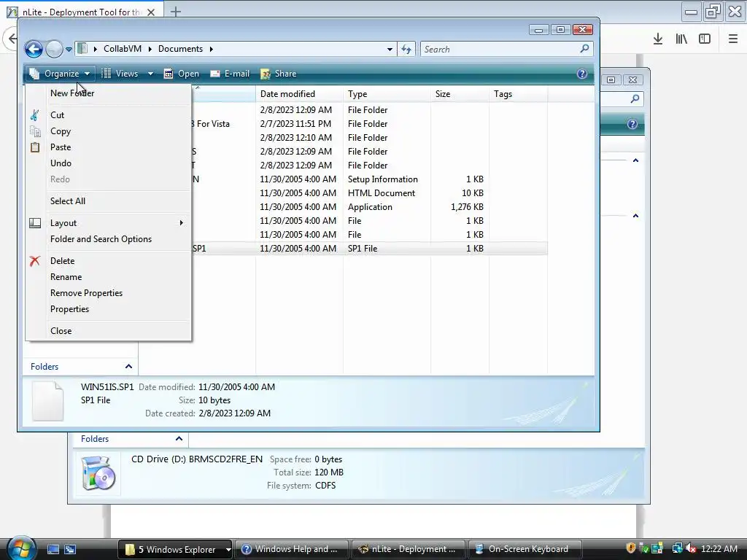747x560 pixels.
Task: Collapse the upper section chevron in background window
Action: [x=635, y=160]
